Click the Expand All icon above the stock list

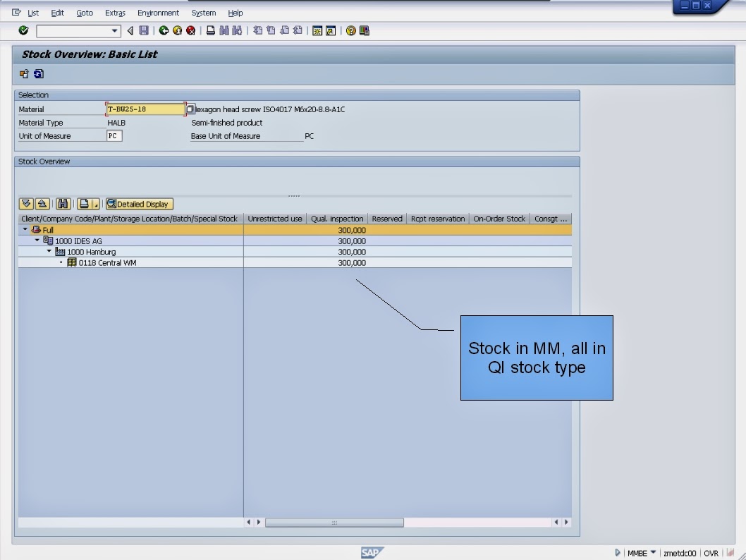(27, 203)
